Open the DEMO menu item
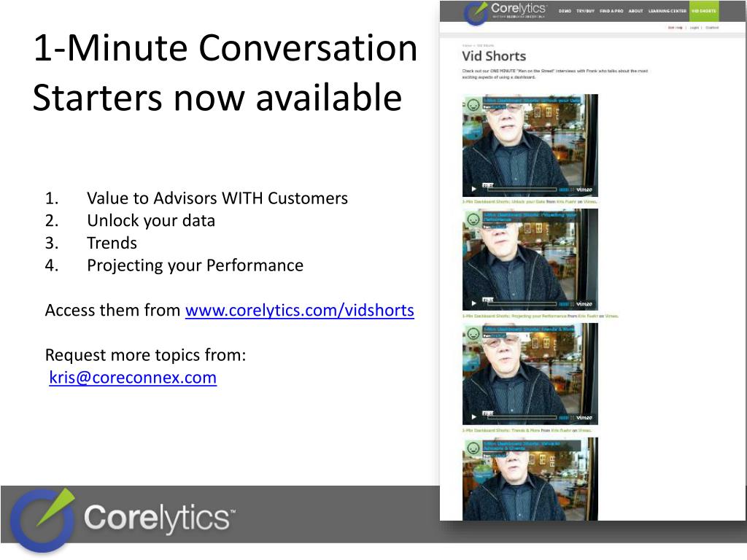The height and width of the screenshot is (560, 747). point(565,10)
